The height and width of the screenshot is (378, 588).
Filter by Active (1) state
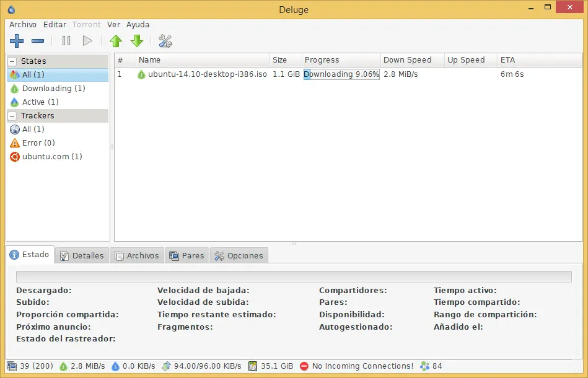click(x=58, y=102)
